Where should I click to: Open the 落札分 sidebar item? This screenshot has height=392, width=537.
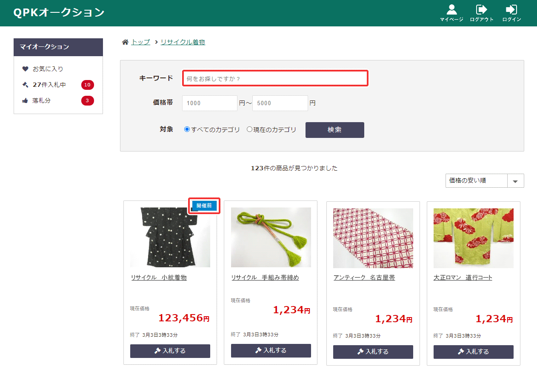point(41,100)
